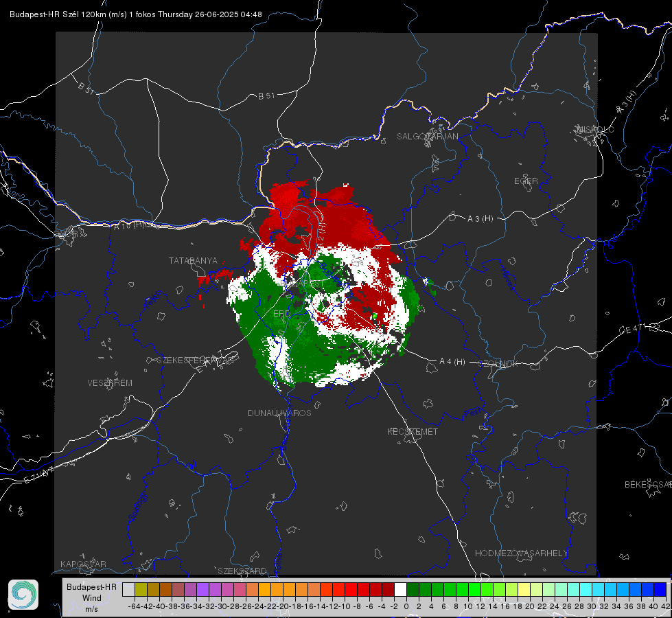Select the TATABÁNYA city label

(193, 261)
